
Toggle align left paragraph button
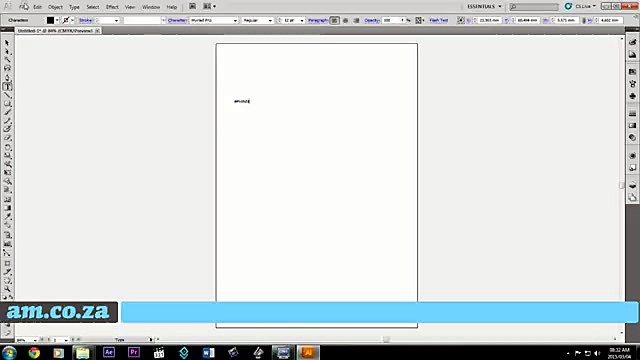(334, 20)
